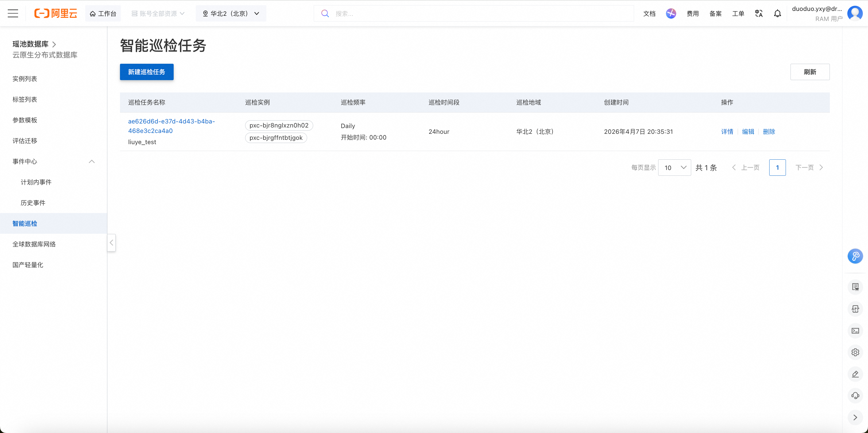Click the API debugging icon in sidebar
This screenshot has width=868, height=433.
855,309
